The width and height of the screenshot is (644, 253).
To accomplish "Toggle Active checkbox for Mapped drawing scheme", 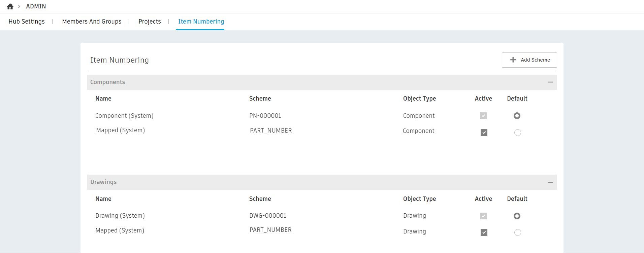I will pyautogui.click(x=484, y=232).
